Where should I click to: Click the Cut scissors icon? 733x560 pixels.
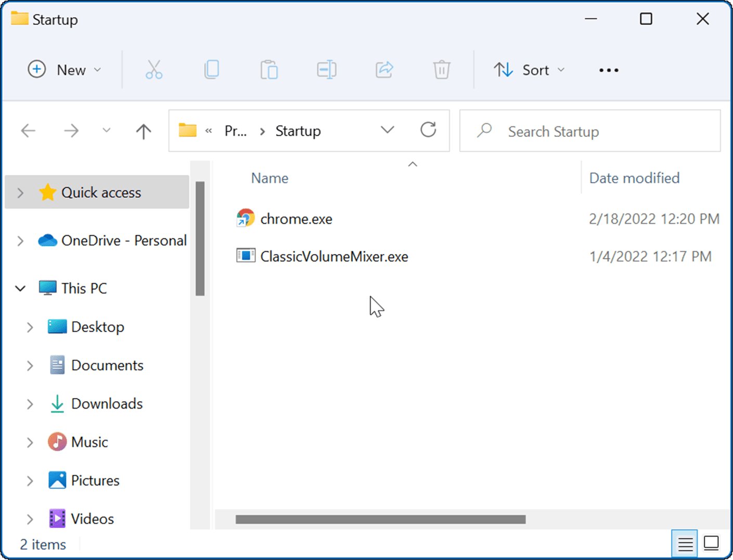click(154, 69)
